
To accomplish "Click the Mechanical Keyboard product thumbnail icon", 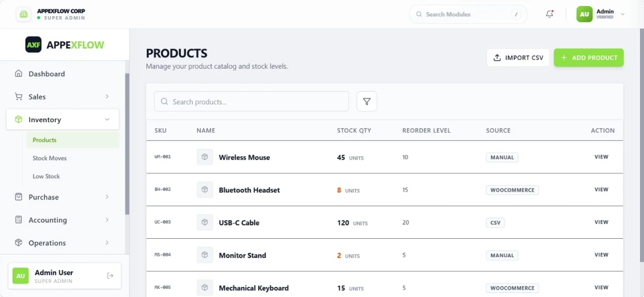I will (x=205, y=287).
